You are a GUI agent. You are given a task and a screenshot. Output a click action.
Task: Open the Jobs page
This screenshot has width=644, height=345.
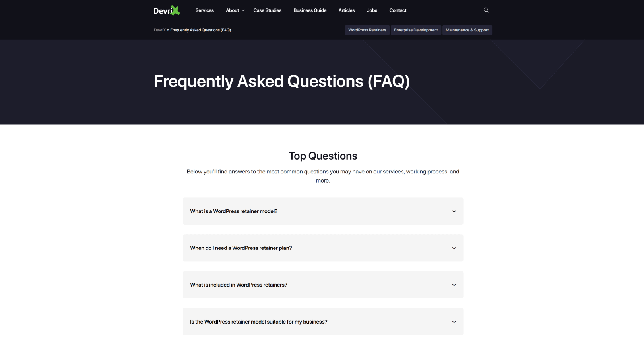[x=372, y=10]
